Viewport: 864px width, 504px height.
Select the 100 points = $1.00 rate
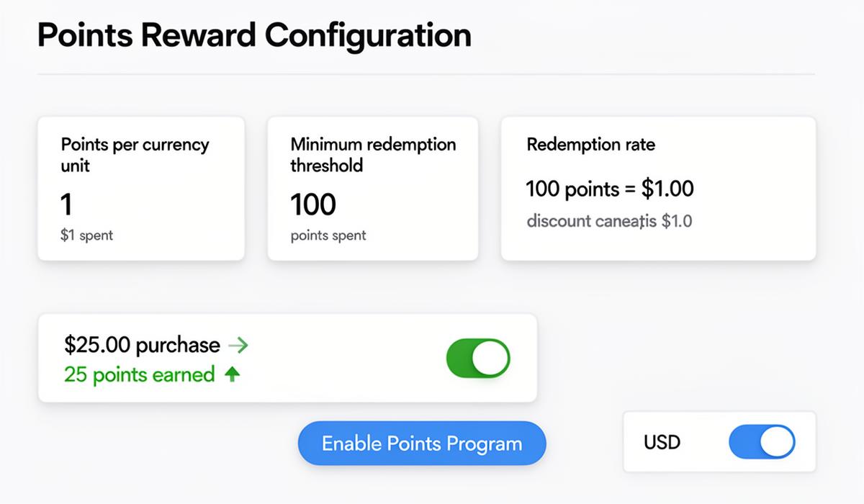[x=610, y=189]
